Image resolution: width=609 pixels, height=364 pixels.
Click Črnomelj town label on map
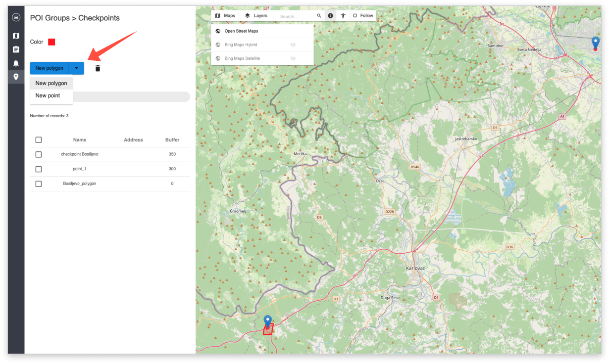pos(238,211)
